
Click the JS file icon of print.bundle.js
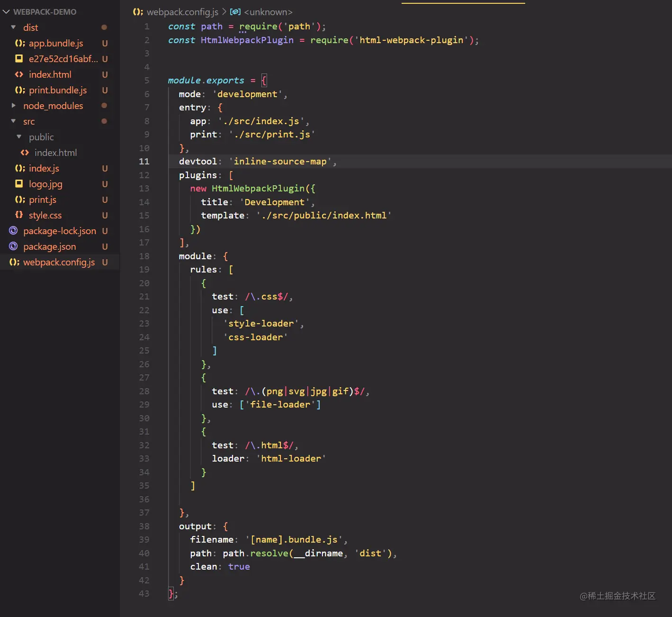coord(20,90)
